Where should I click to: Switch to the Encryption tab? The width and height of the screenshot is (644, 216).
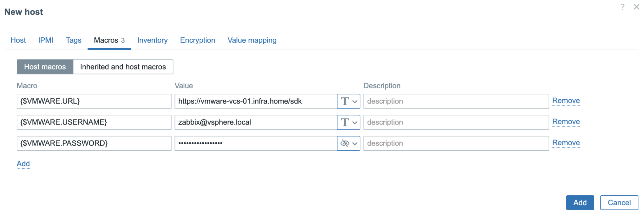click(x=197, y=40)
